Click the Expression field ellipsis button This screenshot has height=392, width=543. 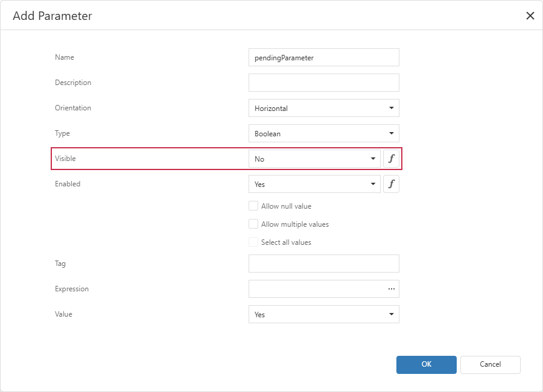click(x=392, y=289)
